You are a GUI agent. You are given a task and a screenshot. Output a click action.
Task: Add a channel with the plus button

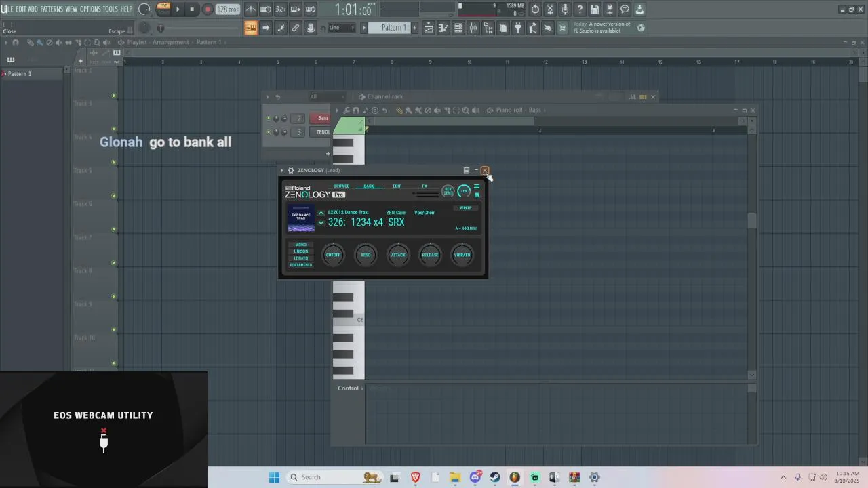click(328, 153)
